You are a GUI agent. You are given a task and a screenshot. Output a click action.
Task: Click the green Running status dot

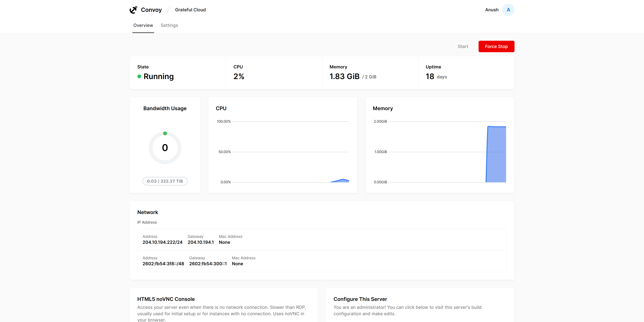(x=139, y=76)
